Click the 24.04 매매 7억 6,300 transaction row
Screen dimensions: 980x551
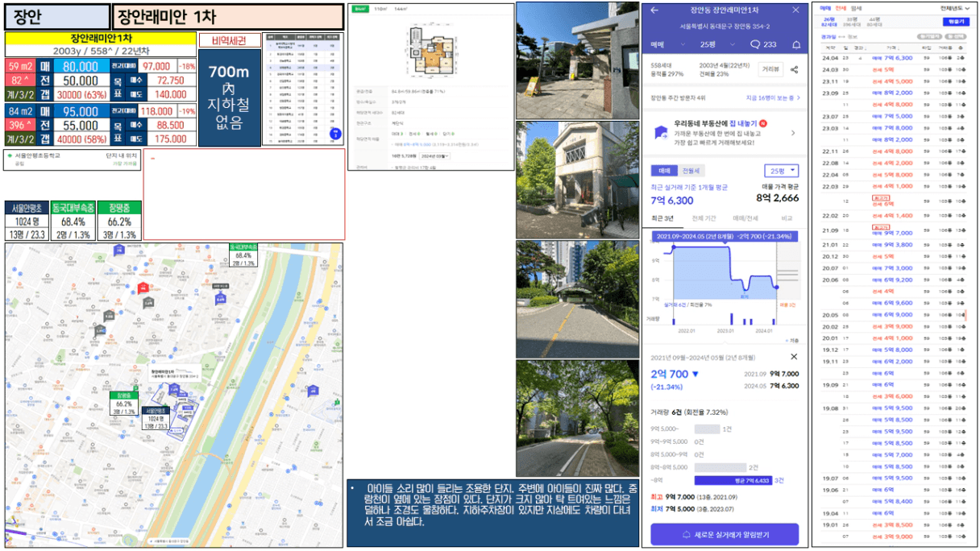pyautogui.click(x=895, y=58)
